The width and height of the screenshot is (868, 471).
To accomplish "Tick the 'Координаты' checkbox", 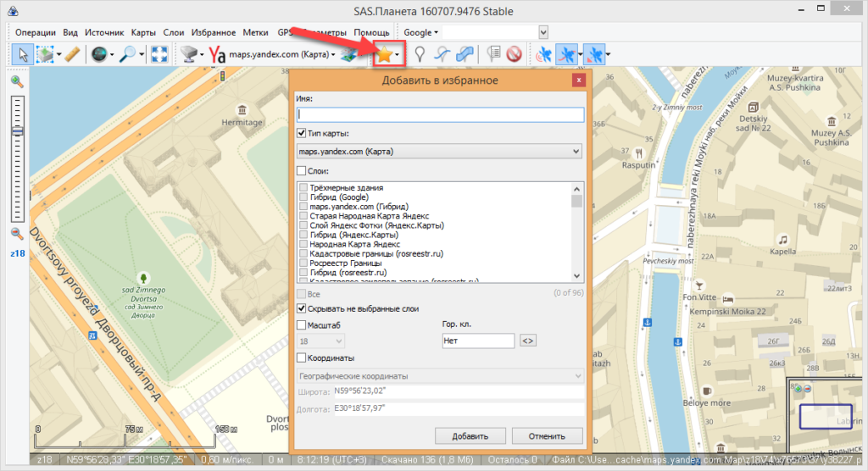I will 302,357.
